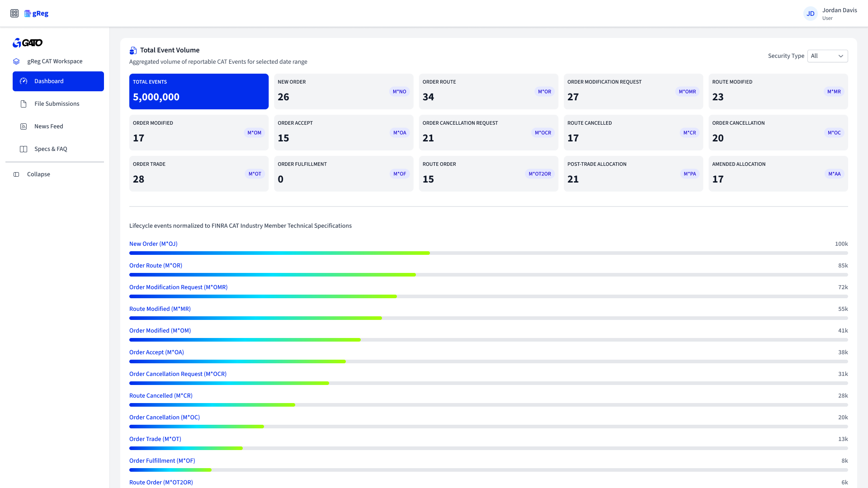
Task: Click the Collapse sidebar icon
Action: click(16, 174)
